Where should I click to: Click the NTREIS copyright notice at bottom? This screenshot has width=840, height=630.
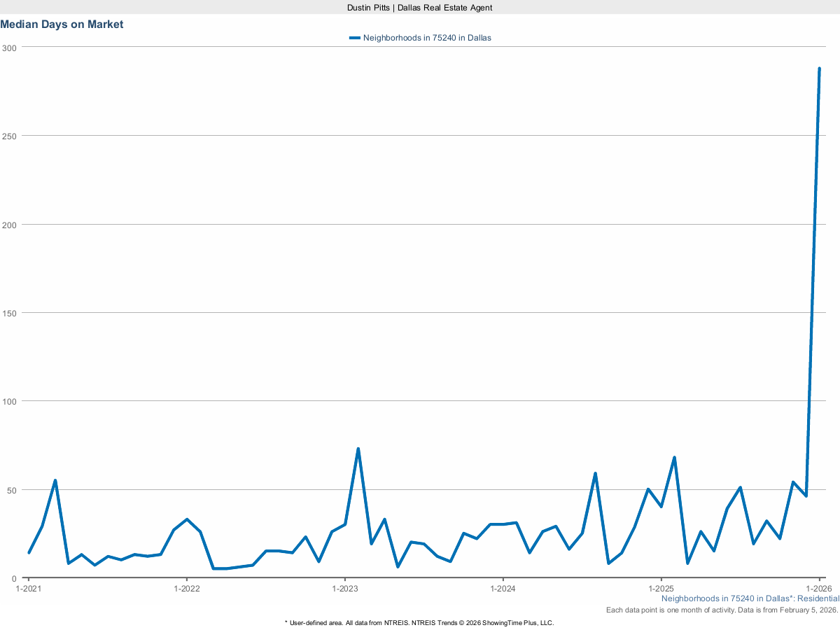[x=419, y=622]
